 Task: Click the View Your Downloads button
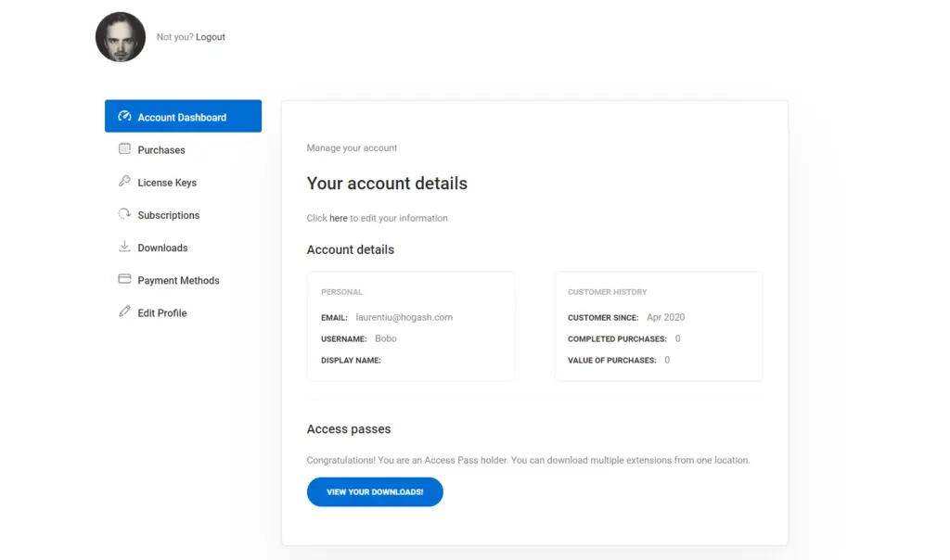[375, 491]
